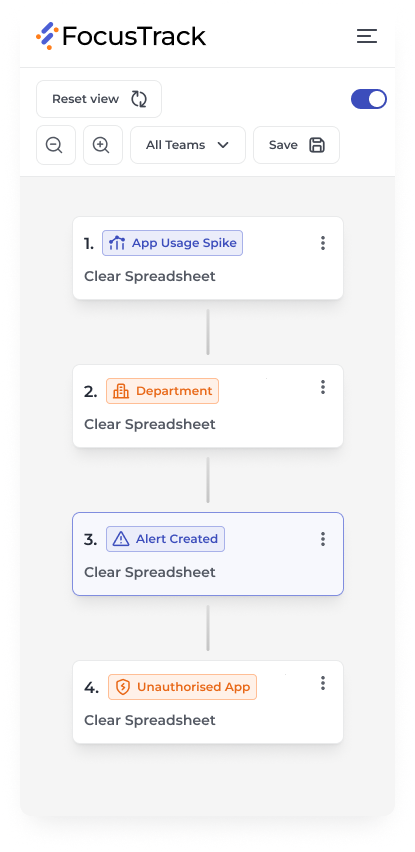Viewport: 415px width, 852px height.
Task: Toggle the blue switch in the toolbar
Action: tap(369, 99)
